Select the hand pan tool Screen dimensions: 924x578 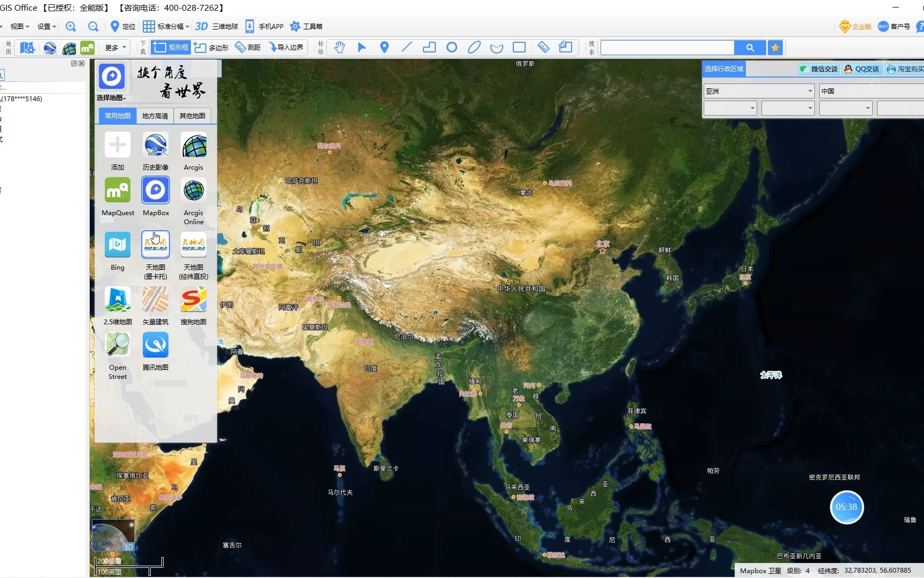coord(340,48)
